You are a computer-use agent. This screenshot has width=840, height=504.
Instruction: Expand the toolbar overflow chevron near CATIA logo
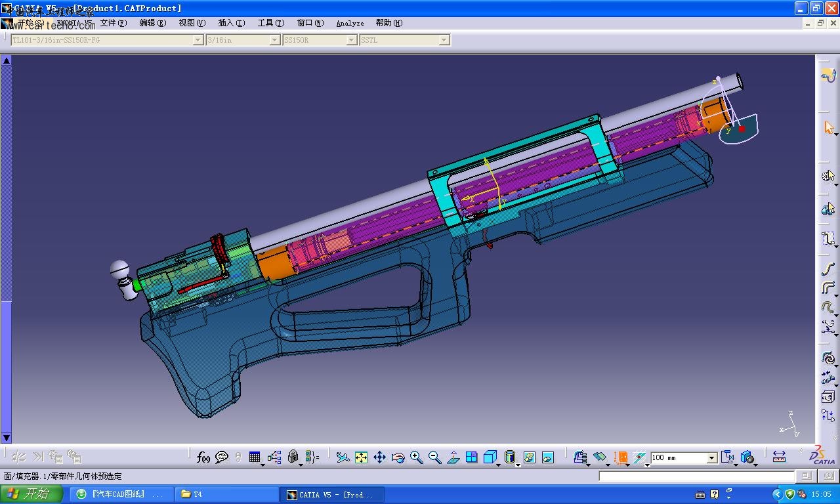[x=800, y=451]
